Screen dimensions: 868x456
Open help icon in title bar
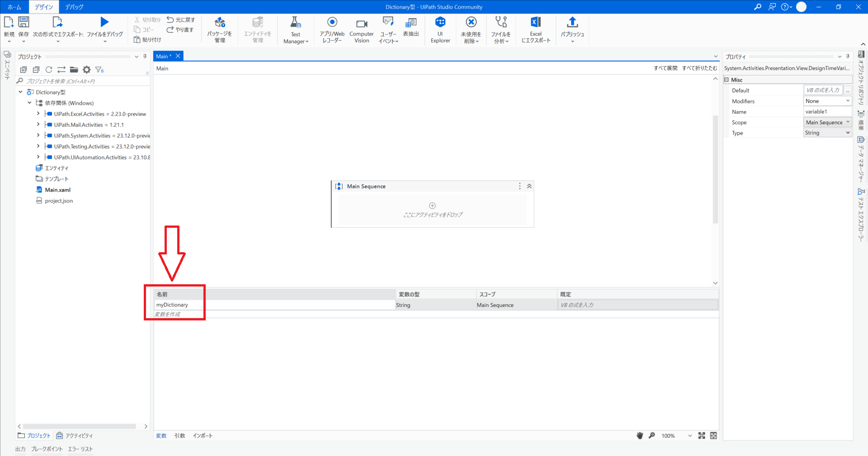[x=786, y=7]
